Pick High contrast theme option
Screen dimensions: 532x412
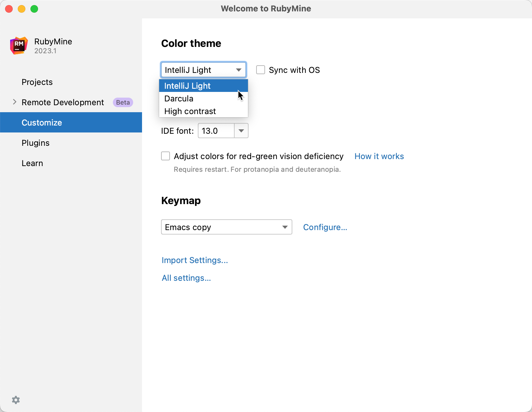click(204, 111)
